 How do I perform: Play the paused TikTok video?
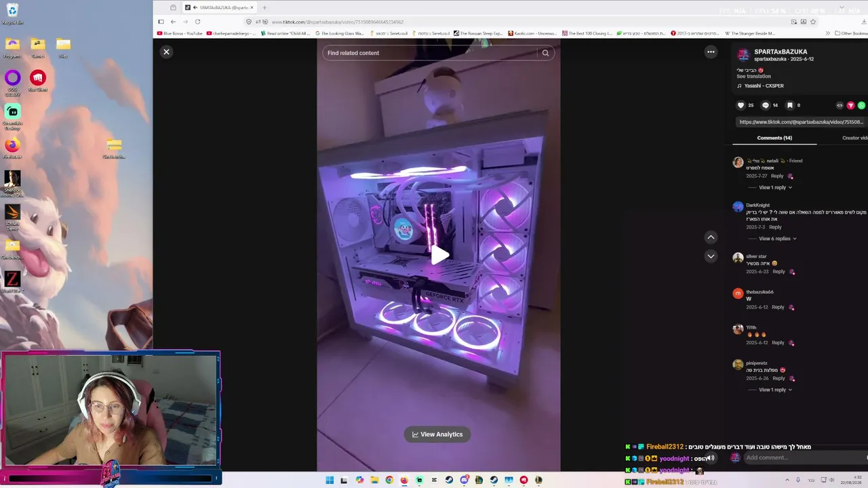439,255
